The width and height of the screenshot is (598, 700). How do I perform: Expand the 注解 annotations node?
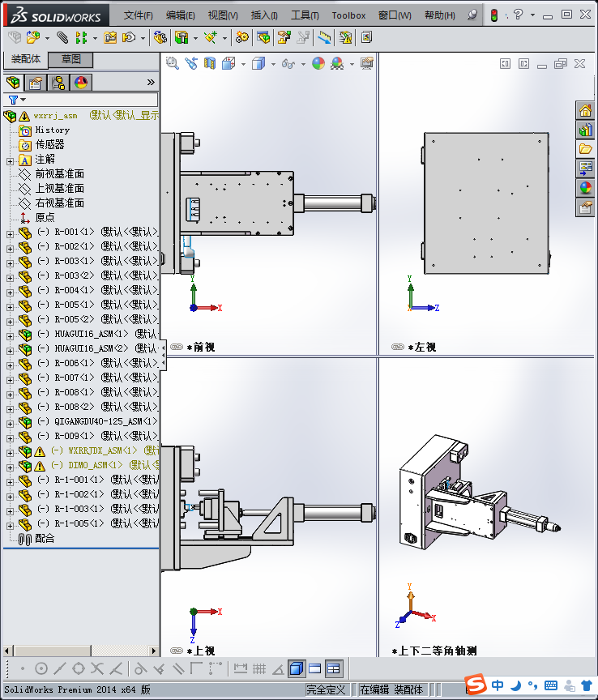(11, 161)
